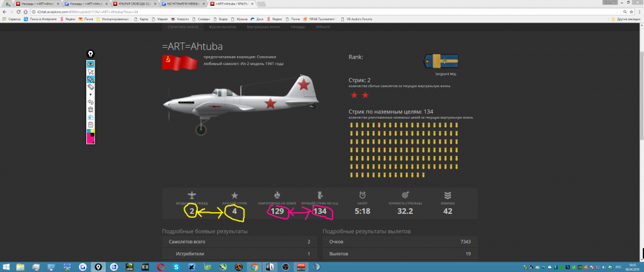
Task: Open the Killboard tab
Action: tap(323, 26)
